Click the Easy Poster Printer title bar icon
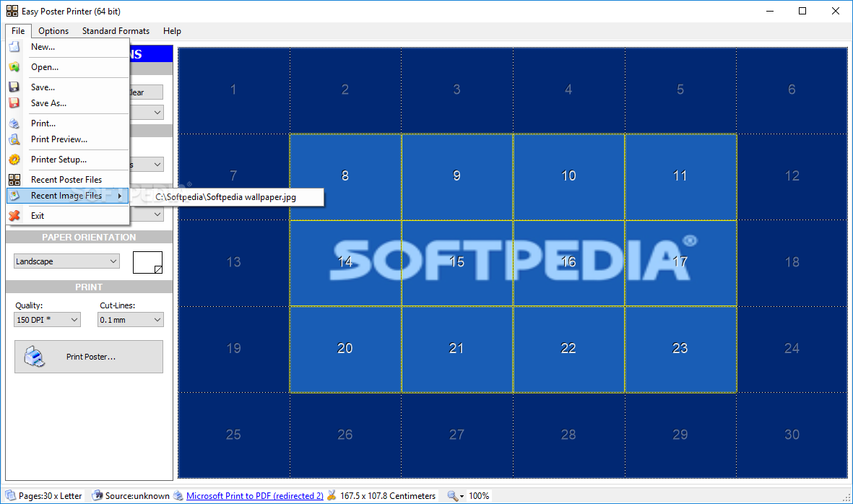The width and height of the screenshot is (853, 504). [x=12, y=11]
